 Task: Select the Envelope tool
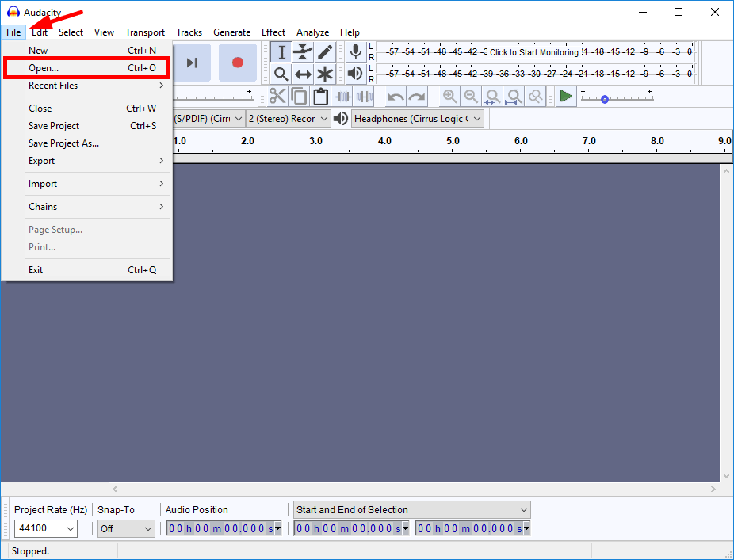(x=303, y=52)
